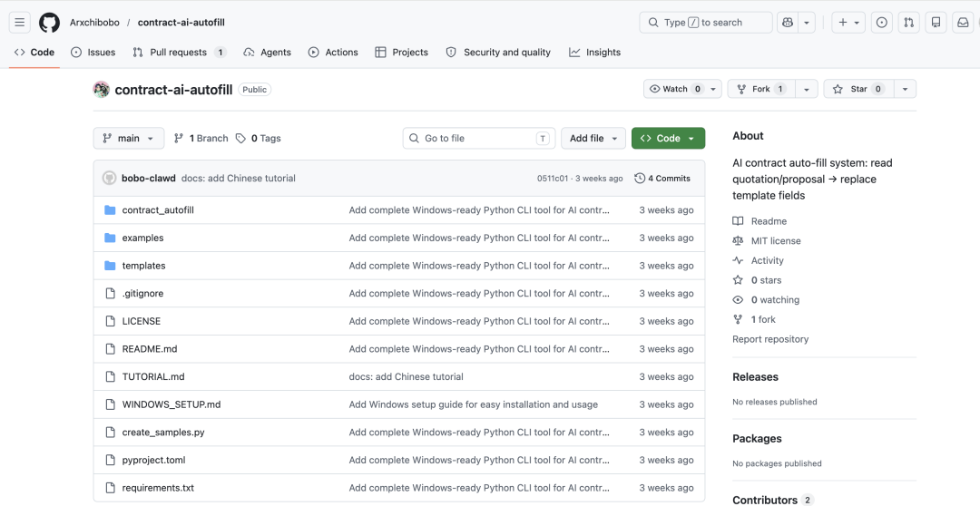This screenshot has width=980, height=506.
Task: Open bobo-clawd commit author avatar
Action: tap(110, 178)
